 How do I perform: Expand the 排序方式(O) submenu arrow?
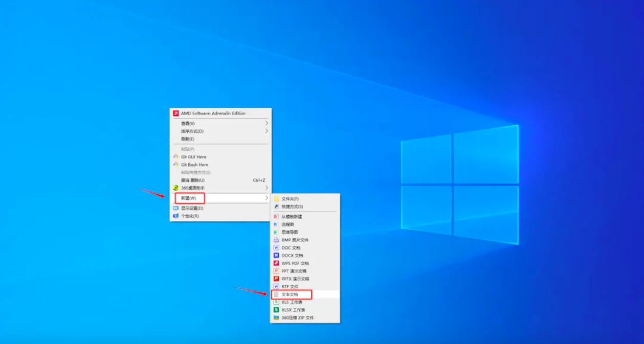pyautogui.click(x=267, y=131)
